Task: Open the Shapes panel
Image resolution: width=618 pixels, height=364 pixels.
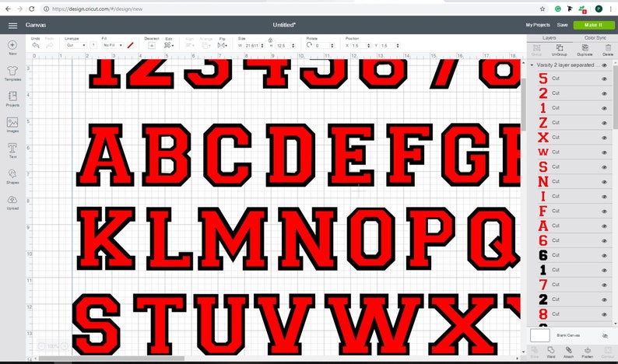Action: tap(12, 177)
